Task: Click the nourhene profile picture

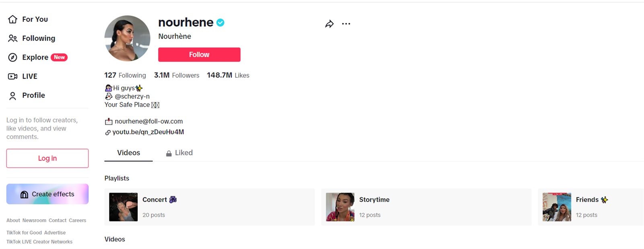Action: (x=127, y=38)
